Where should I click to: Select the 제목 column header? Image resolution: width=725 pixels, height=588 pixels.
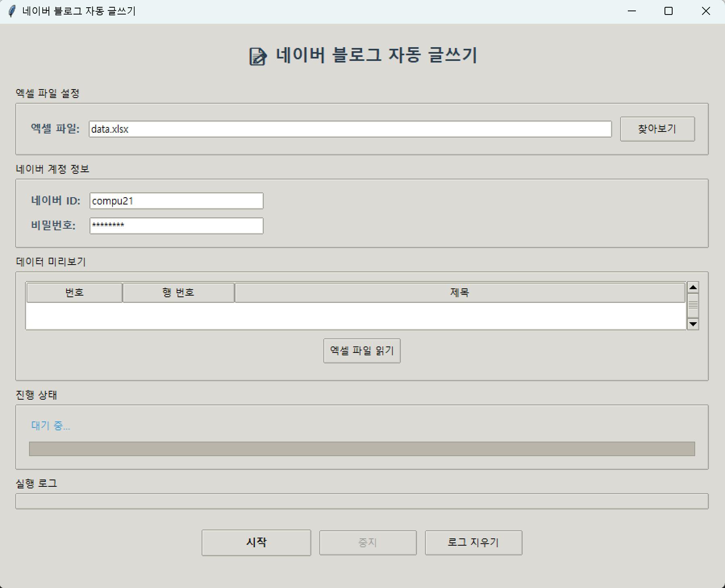click(x=460, y=292)
